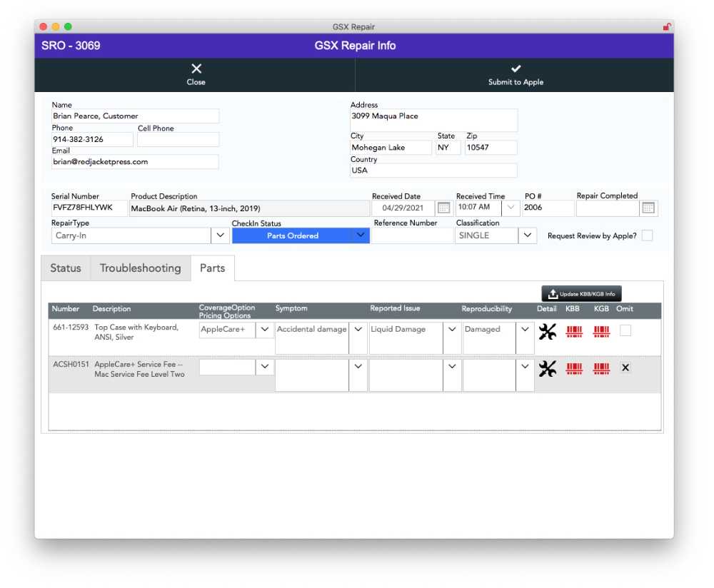Click KBB barcode icon for Top Case row
Screen dimensions: 714x588
pyautogui.click(x=574, y=331)
